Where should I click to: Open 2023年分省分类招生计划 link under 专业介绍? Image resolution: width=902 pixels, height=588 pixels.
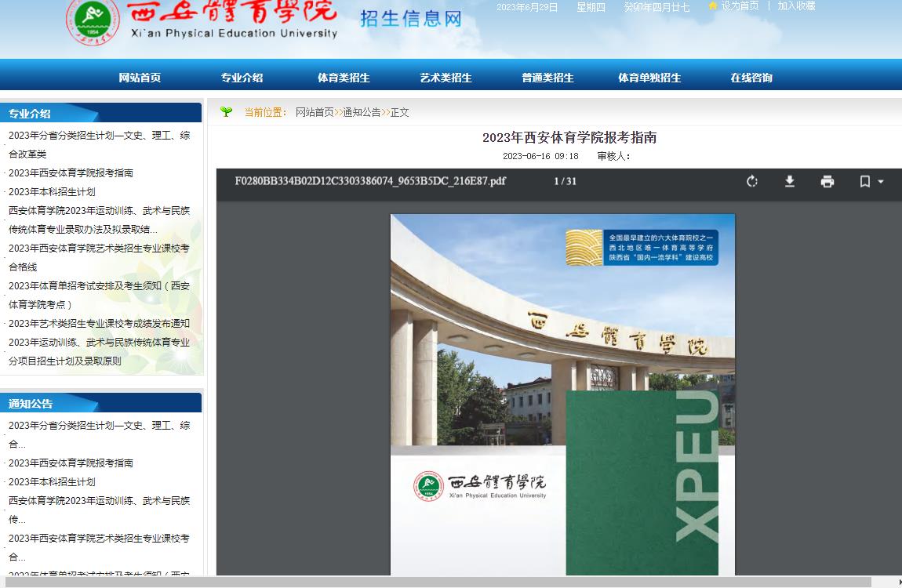pyautogui.click(x=99, y=144)
